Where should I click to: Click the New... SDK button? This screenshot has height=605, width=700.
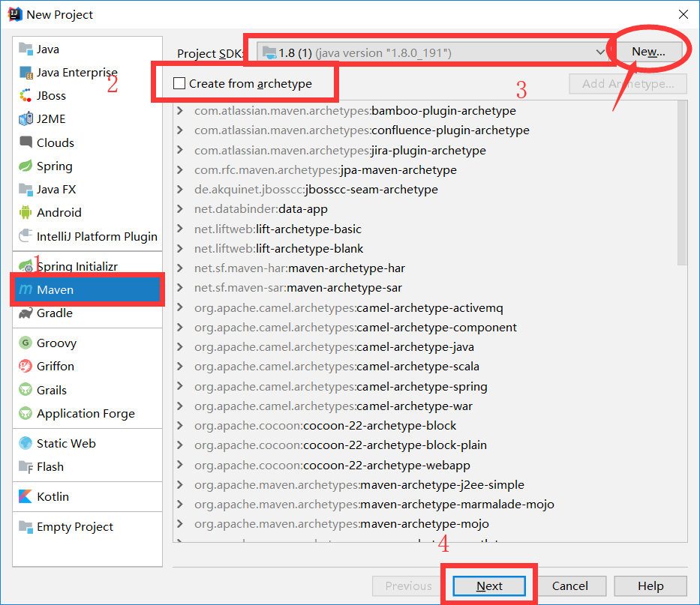coord(648,52)
